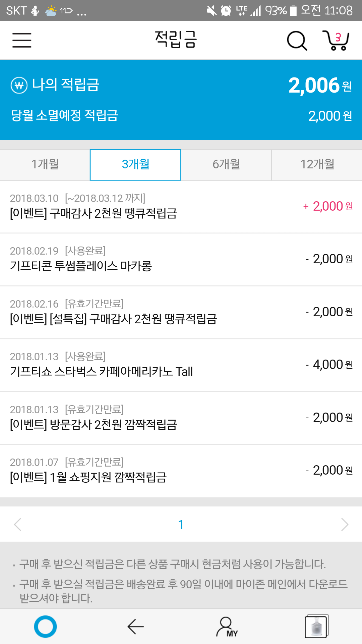Image resolution: width=362 pixels, height=644 pixels.
Task: Switch to the 12개월 tab
Action: tap(317, 164)
